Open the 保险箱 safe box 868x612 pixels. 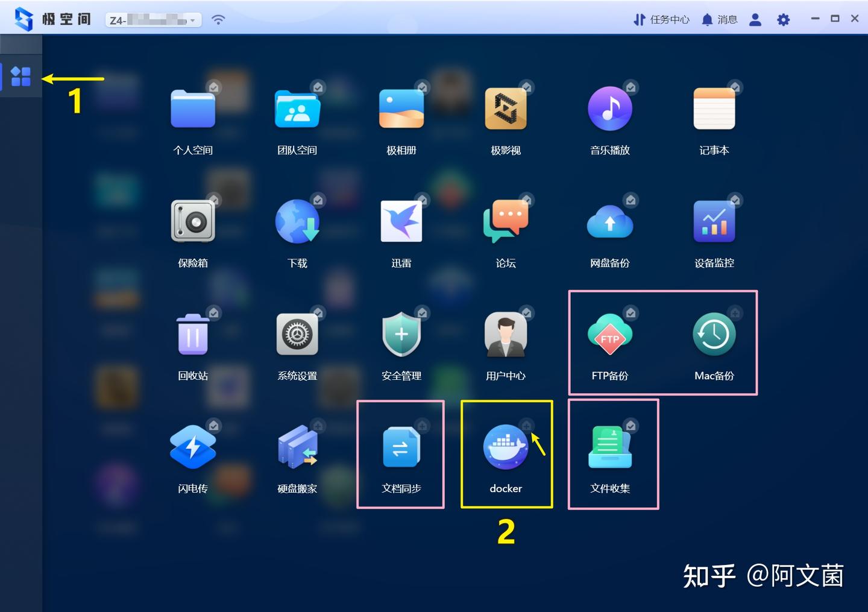point(192,221)
